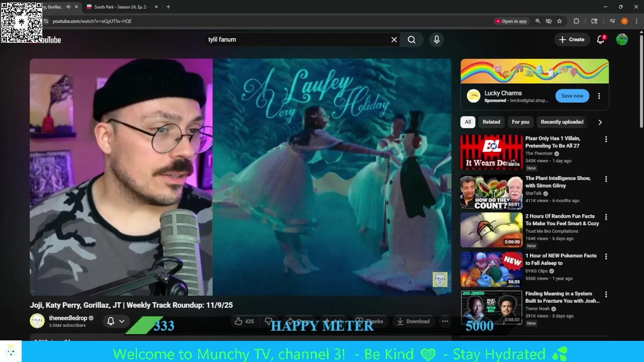Open YouTube notifications bell
The width and height of the screenshot is (644, 362).
tap(600, 40)
